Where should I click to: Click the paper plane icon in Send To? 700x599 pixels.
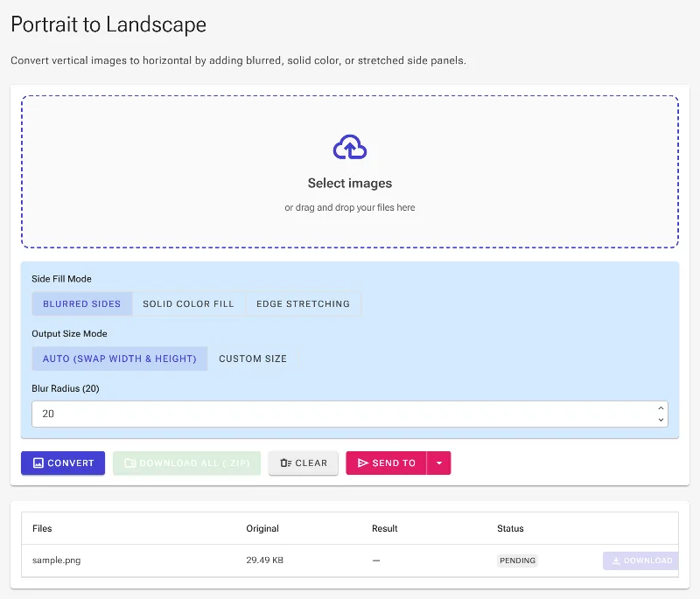pyautogui.click(x=363, y=463)
